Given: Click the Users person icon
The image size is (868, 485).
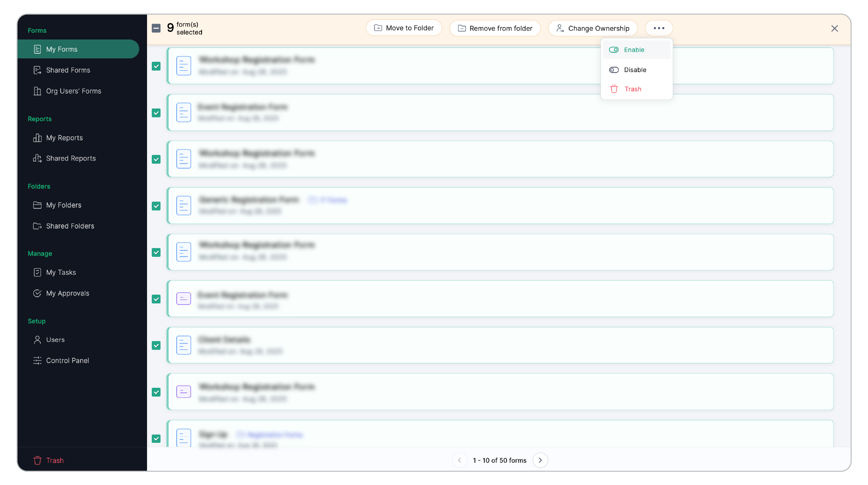Looking at the screenshot, I should pos(37,340).
